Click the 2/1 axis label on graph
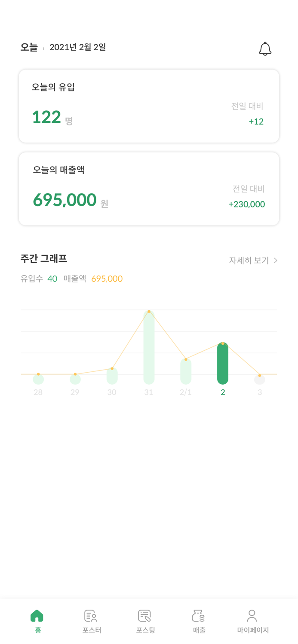Viewport: 298px width, 644px height. click(186, 392)
